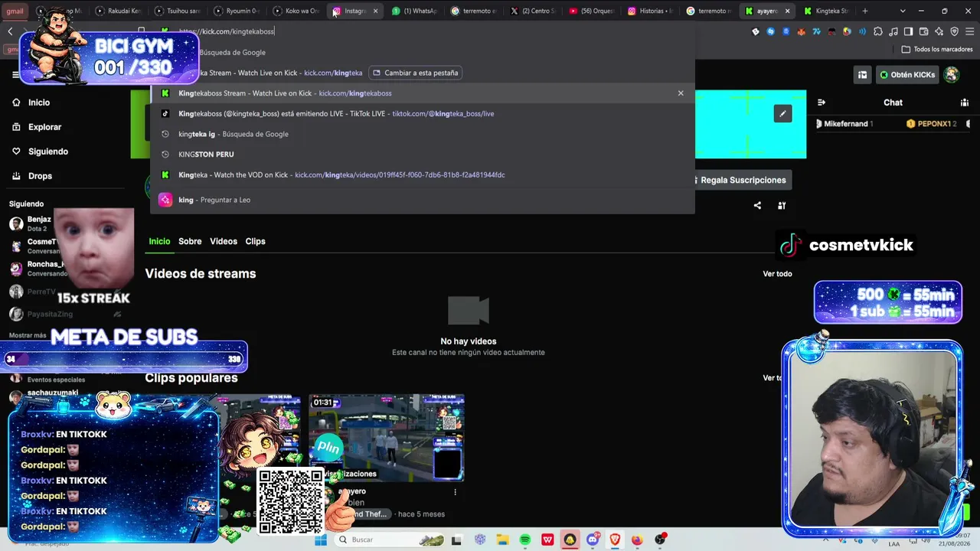The width and height of the screenshot is (980, 551).
Task: Close the ayayero browser tab
Action: (x=788, y=11)
